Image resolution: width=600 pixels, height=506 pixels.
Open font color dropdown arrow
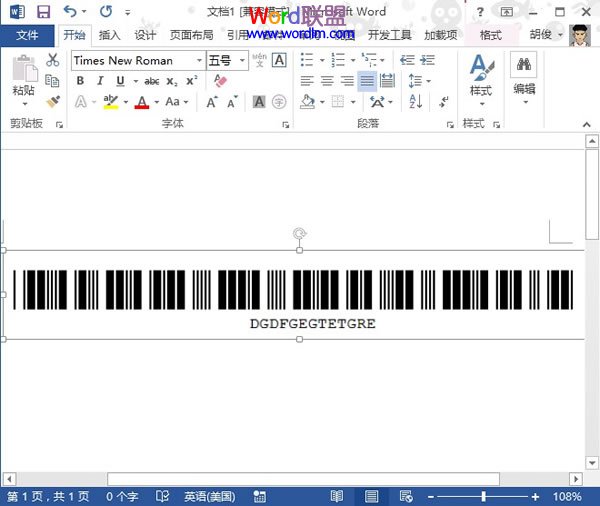[x=156, y=102]
